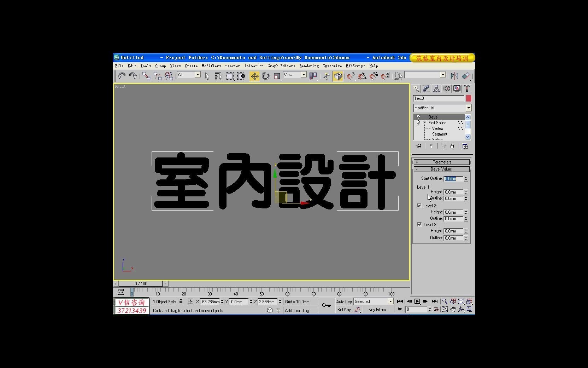The image size is (588, 368).
Task: Uncheck the Level 3 option
Action: pyautogui.click(x=419, y=224)
